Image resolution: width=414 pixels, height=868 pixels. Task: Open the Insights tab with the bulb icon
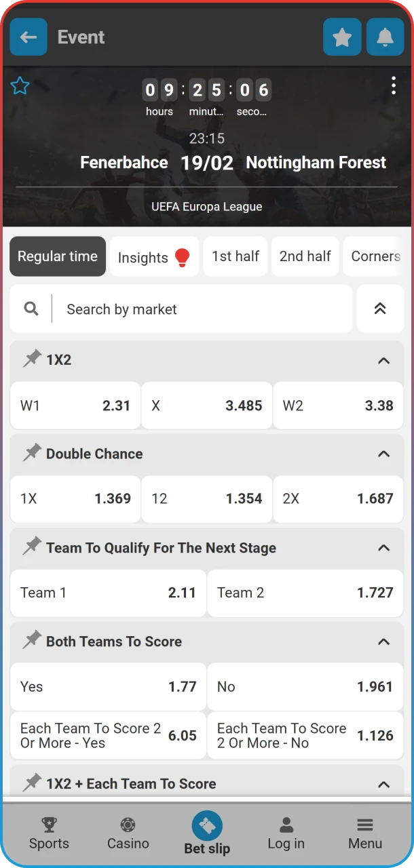(154, 256)
